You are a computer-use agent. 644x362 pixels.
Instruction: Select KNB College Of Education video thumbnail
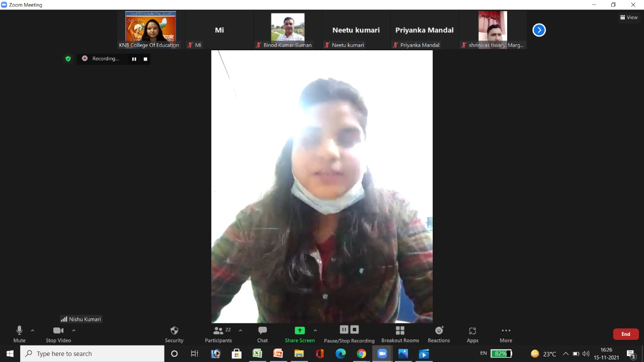pos(150,30)
